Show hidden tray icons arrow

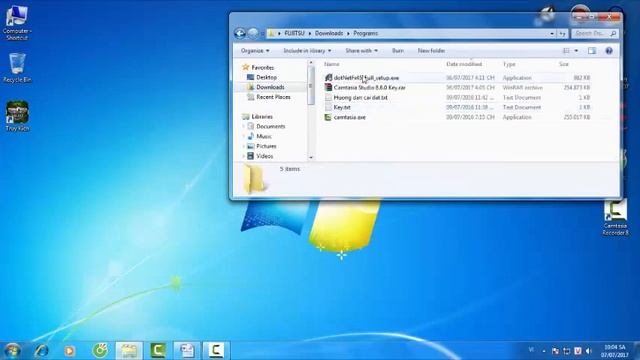(x=544, y=351)
